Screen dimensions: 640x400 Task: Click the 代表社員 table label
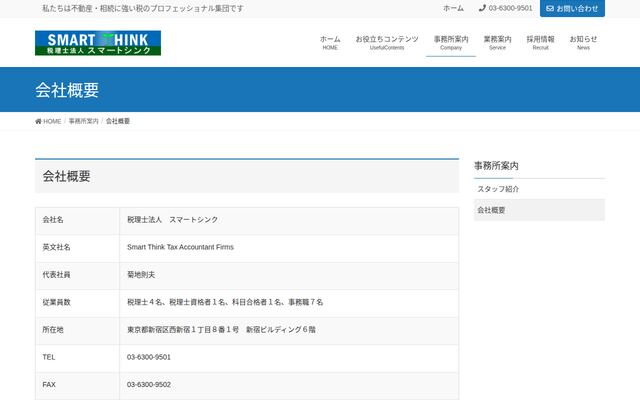click(56, 275)
